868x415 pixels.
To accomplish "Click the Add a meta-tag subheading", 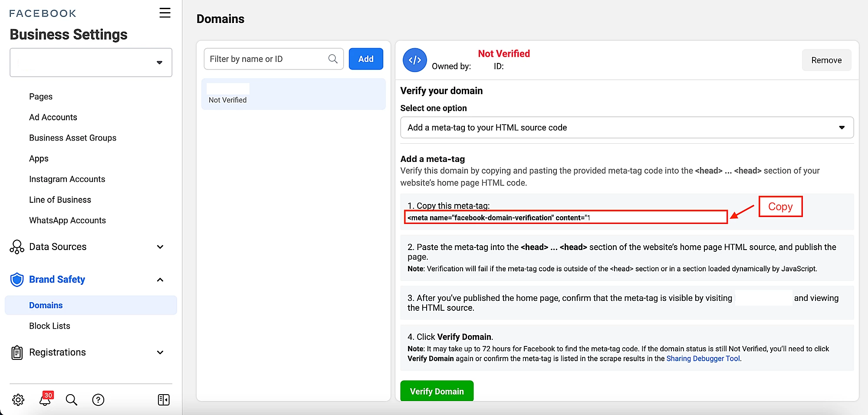I will pyautogui.click(x=432, y=159).
